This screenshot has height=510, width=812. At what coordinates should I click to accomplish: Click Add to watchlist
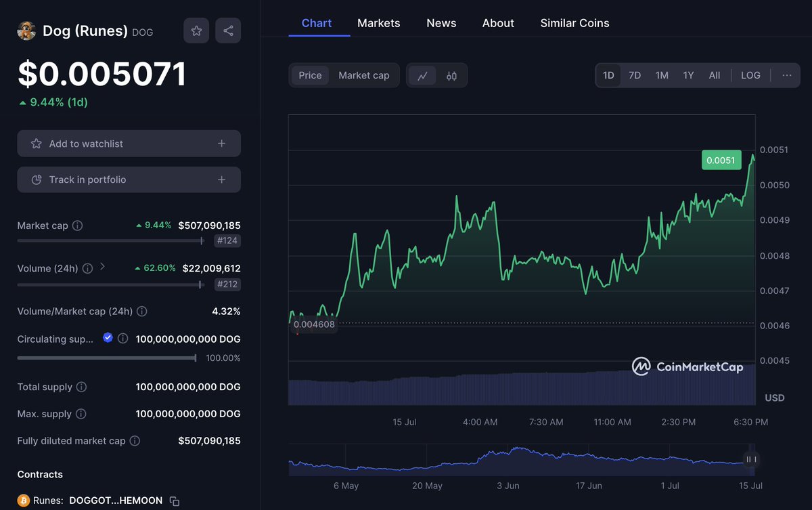(129, 144)
